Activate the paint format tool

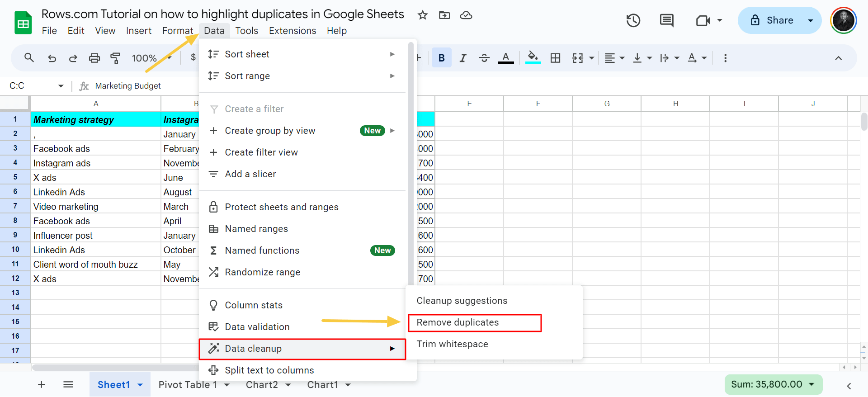tap(115, 58)
